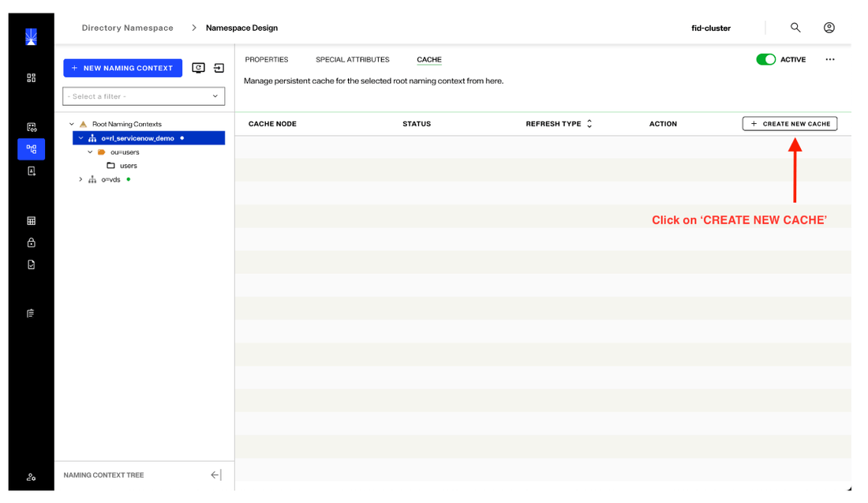Screen dimensions: 868x503
Task: Select the CACHE tab
Action: click(429, 59)
